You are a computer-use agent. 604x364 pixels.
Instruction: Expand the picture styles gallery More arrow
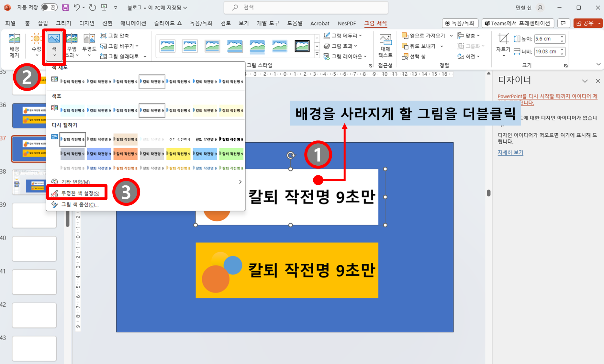tap(317, 54)
